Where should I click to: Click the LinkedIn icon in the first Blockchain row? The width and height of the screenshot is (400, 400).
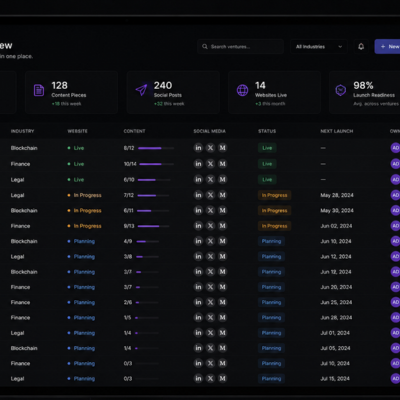point(198,148)
